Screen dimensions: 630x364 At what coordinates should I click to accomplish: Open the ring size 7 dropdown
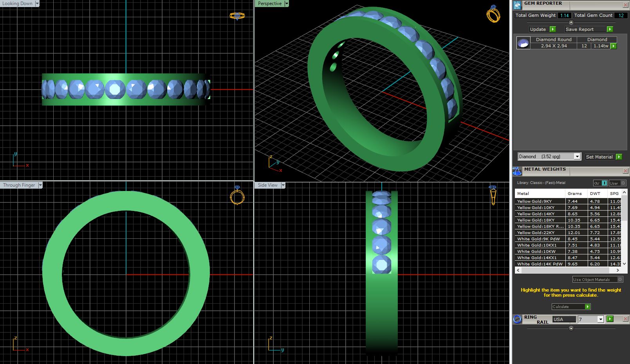coord(601,319)
